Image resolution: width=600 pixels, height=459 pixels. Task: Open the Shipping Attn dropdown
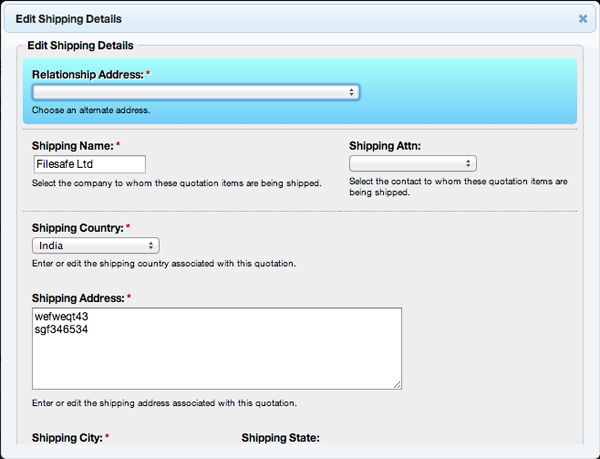413,164
